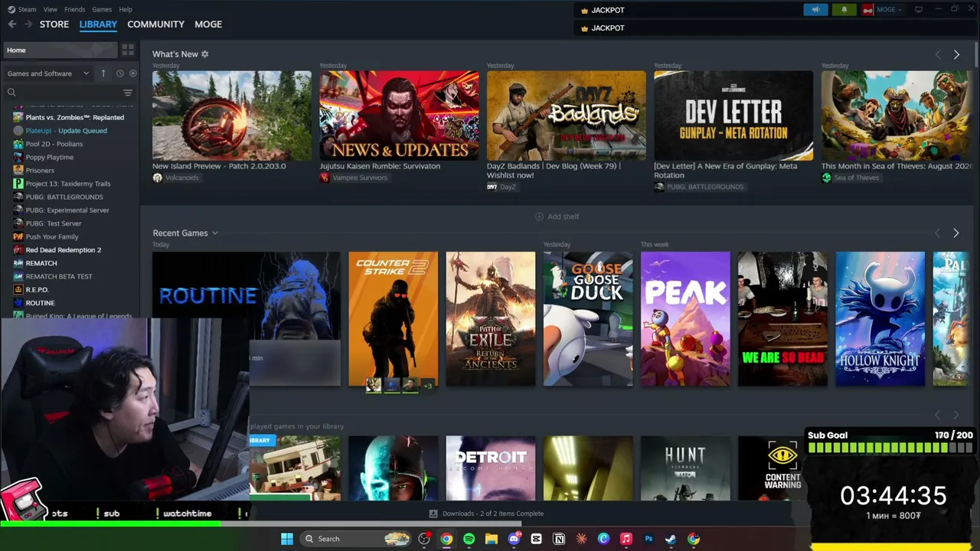Viewport: 980px width, 551px height.
Task: Show previous What's New items
Action: click(x=938, y=54)
